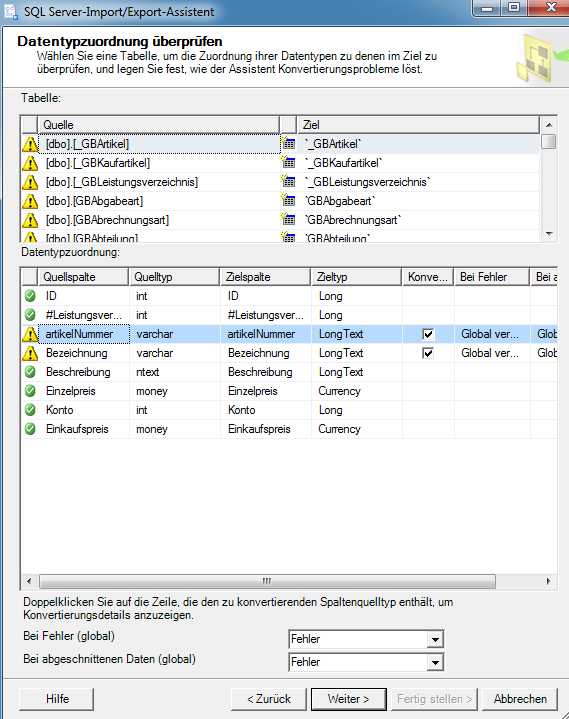The height and width of the screenshot is (719, 569).
Task: Click table list scrollbar down arrow
Action: click(549, 234)
